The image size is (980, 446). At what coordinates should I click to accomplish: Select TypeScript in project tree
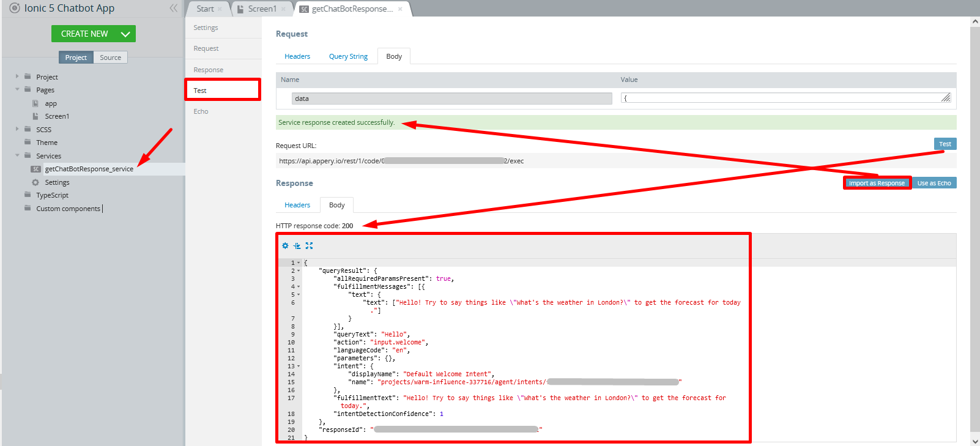[x=52, y=195]
